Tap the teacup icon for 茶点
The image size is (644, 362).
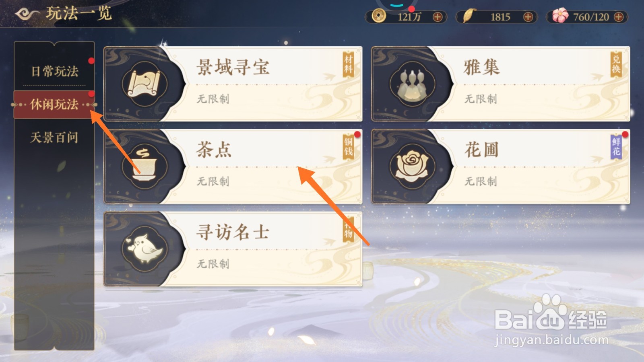tap(144, 166)
